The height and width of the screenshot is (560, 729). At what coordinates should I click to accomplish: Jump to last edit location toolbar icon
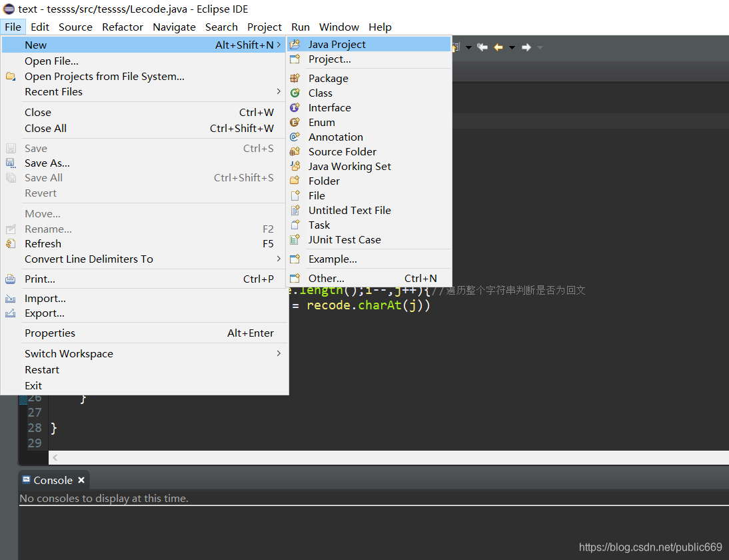[482, 47]
